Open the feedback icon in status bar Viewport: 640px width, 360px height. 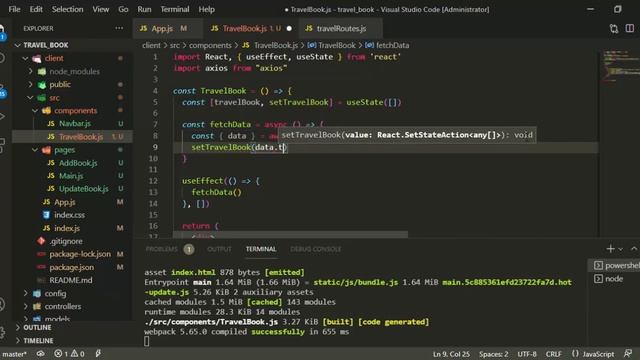[628, 353]
